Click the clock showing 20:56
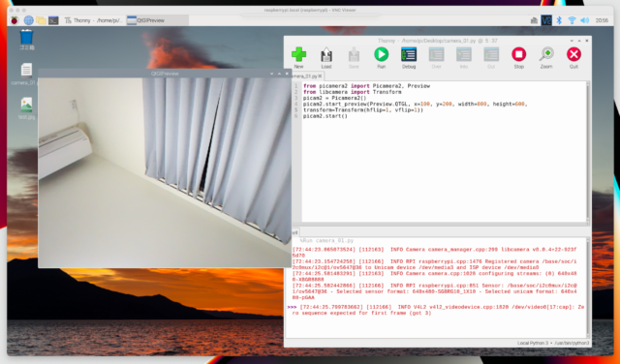Screen dimensions: 620x364 pyautogui.click(x=602, y=20)
